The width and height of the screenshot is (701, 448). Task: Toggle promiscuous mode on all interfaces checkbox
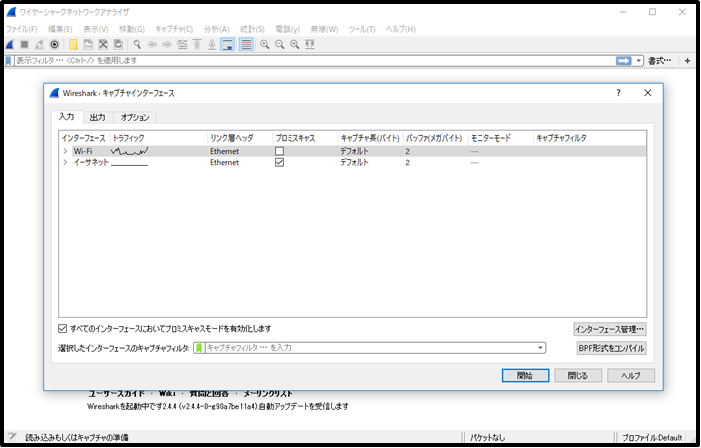point(63,329)
